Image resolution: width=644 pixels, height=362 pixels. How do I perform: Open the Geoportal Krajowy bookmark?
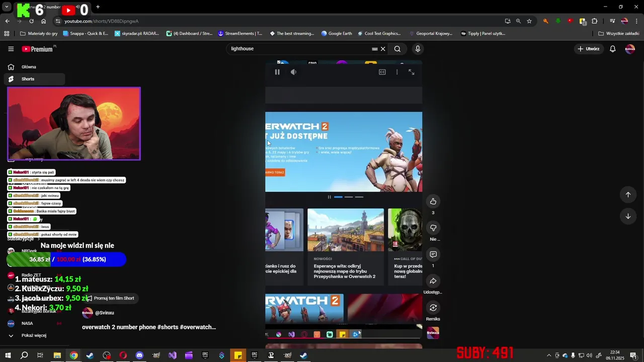[x=431, y=34]
